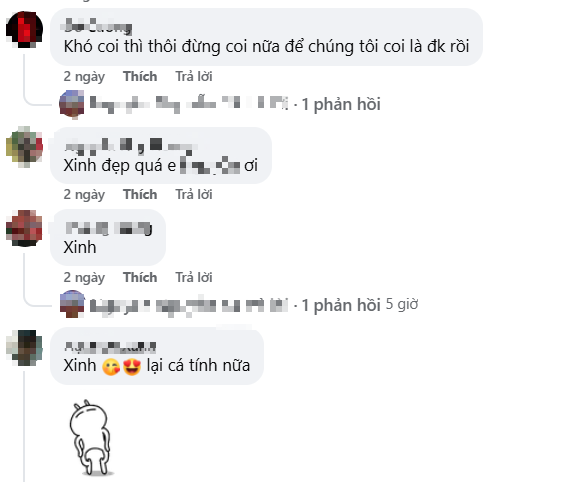The height and width of the screenshot is (482, 579).
Task: Click the heart-eyes emoji
Action: pos(132,366)
